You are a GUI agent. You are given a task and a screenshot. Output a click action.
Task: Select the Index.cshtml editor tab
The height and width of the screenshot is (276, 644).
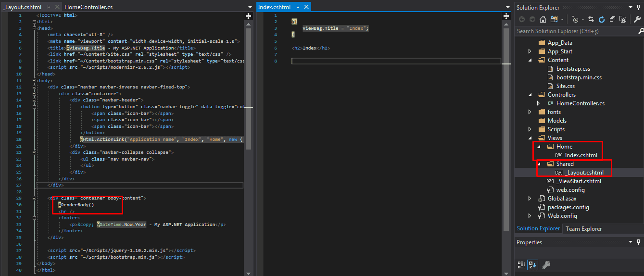pyautogui.click(x=275, y=7)
